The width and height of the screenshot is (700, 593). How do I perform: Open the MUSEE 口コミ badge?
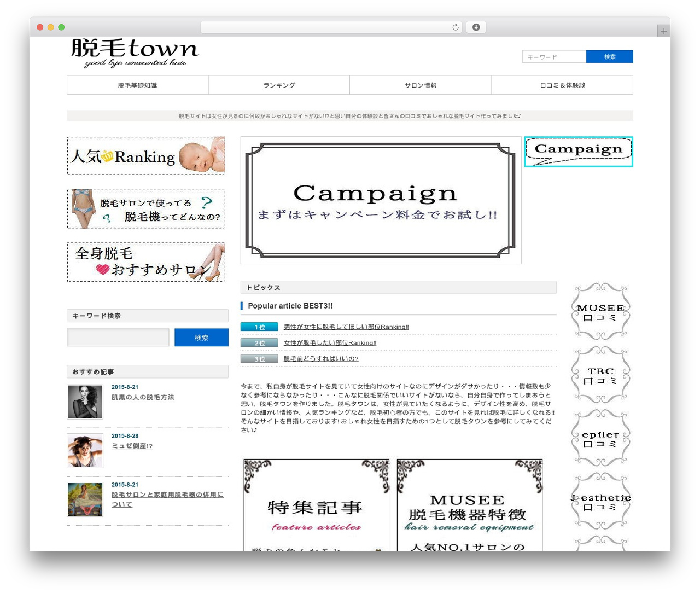[x=600, y=312]
